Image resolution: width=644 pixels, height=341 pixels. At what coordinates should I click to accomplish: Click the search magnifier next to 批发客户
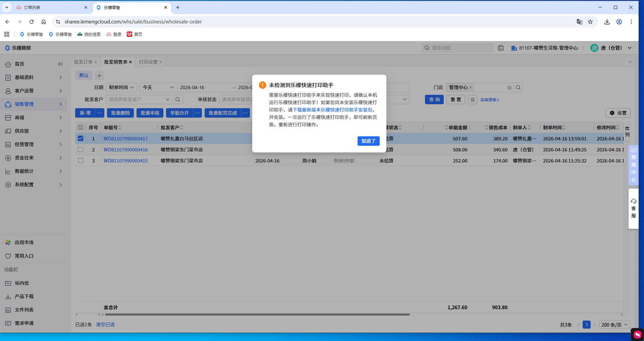pos(178,99)
